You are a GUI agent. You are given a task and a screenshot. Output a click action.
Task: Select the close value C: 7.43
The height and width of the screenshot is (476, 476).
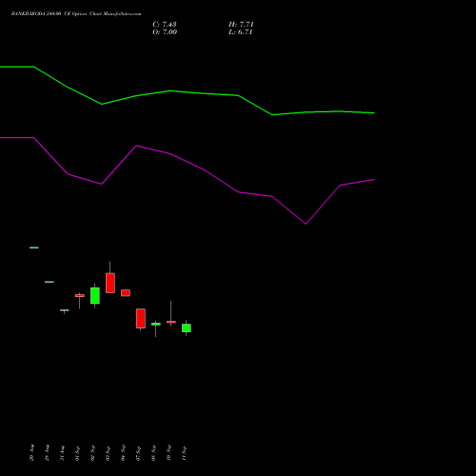(165, 24)
